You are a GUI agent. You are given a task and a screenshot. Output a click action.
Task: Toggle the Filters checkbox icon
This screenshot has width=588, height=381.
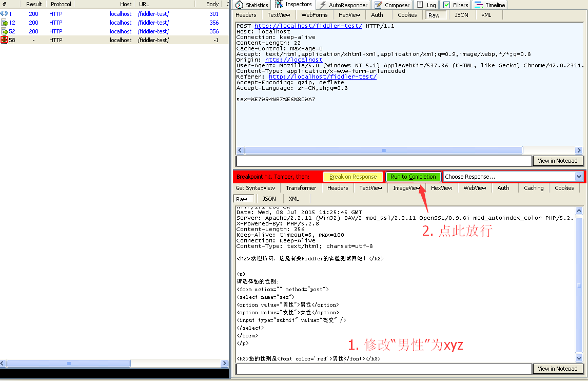(446, 5)
